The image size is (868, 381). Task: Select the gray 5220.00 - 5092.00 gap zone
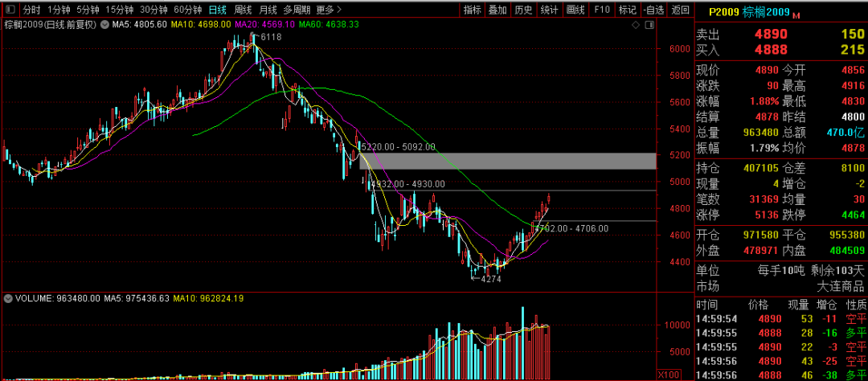pos(508,161)
